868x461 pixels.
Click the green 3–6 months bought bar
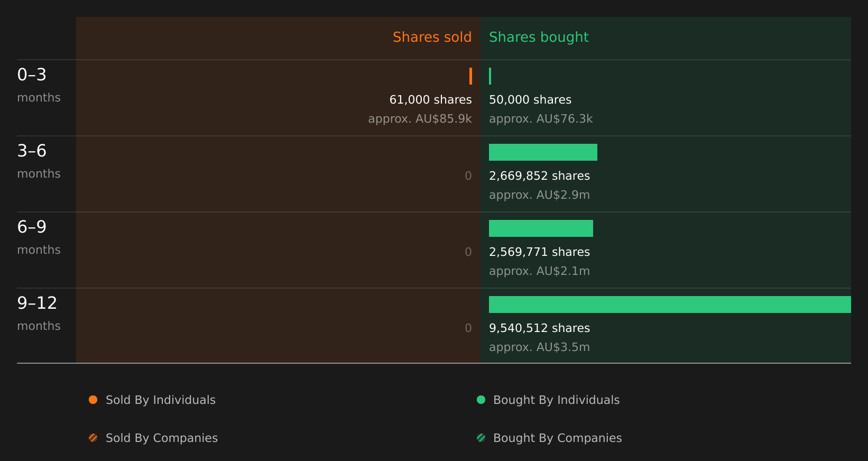pyautogui.click(x=543, y=152)
